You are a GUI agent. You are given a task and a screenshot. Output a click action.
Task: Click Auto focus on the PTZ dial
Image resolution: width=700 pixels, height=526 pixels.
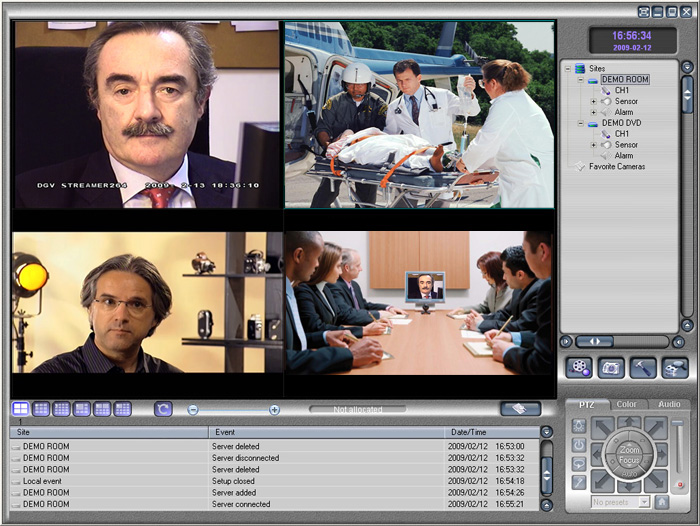point(629,474)
